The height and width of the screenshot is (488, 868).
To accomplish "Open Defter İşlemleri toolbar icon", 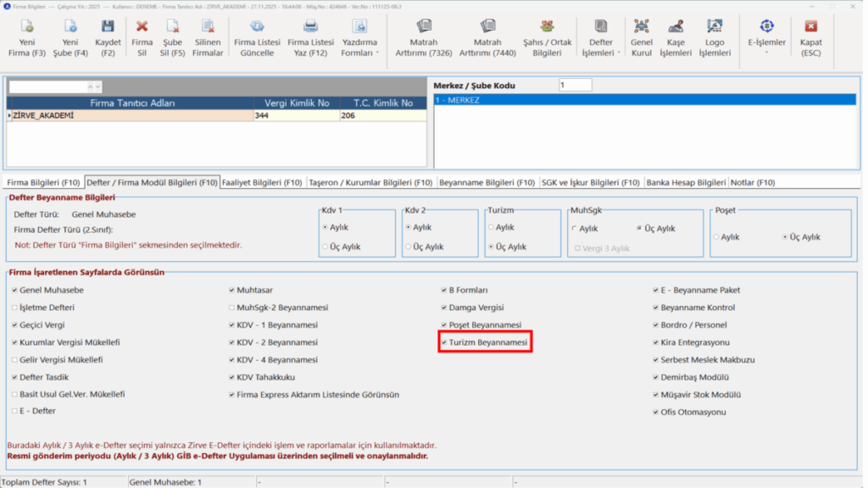I will pos(601,26).
